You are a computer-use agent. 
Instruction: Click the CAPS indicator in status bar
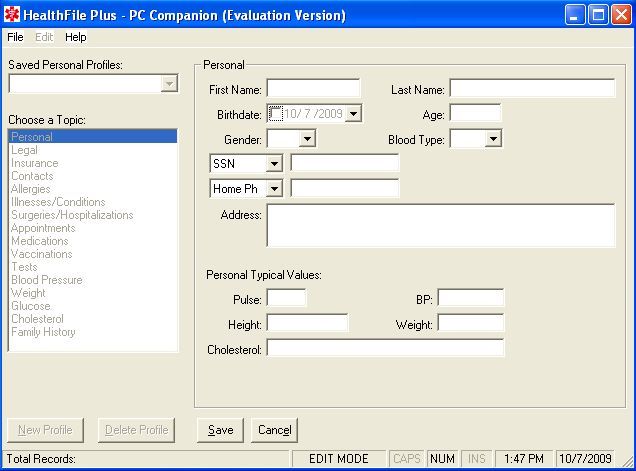click(407, 459)
